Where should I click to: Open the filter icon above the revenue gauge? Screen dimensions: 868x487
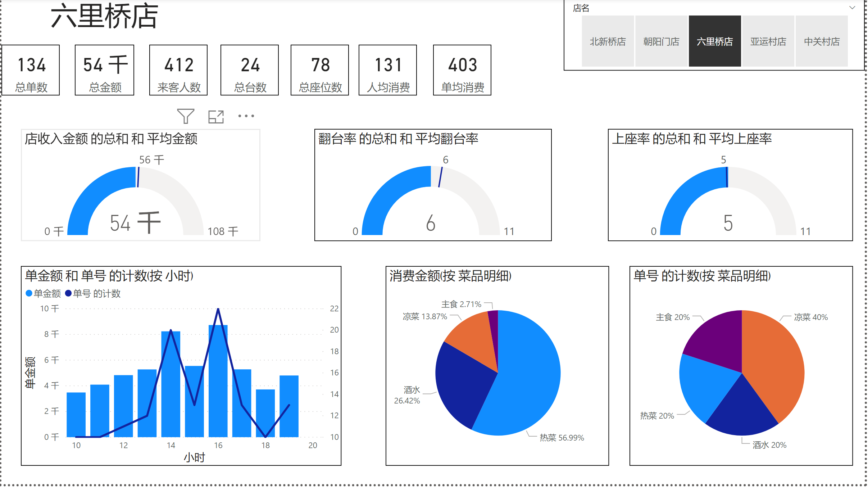[x=186, y=116]
